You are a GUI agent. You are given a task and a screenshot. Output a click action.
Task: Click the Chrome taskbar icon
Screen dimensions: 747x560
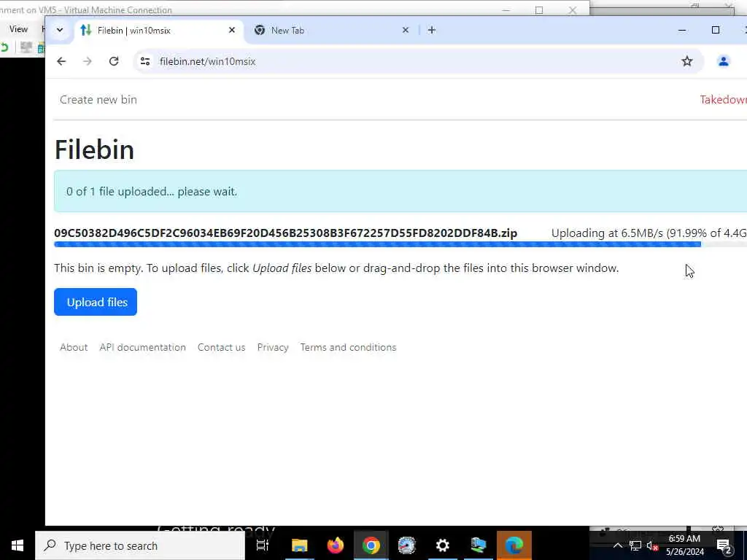pos(371,545)
